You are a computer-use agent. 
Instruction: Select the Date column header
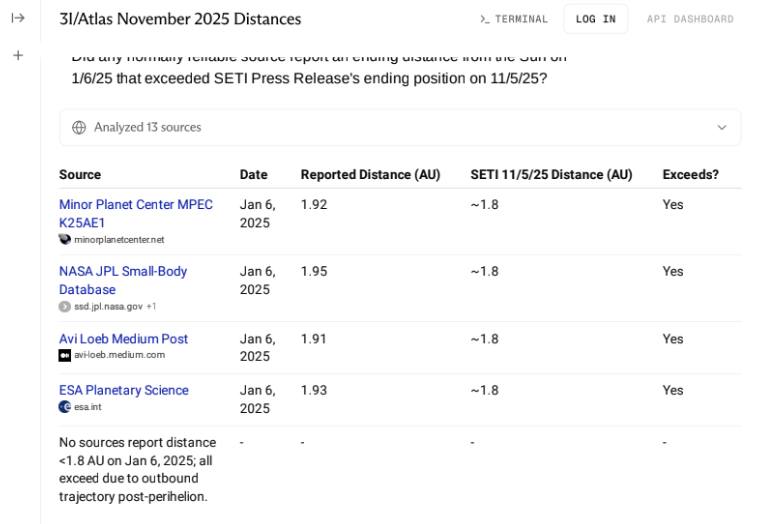(253, 175)
